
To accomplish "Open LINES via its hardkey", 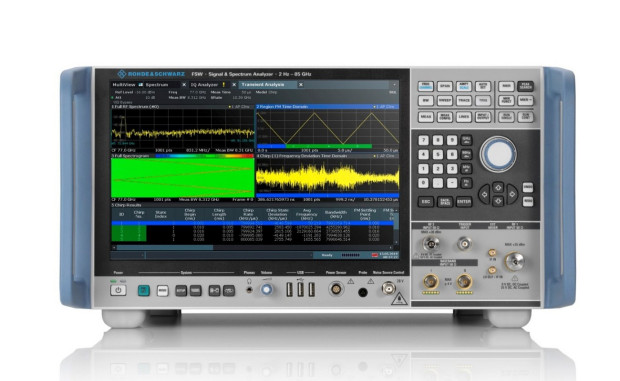I will coord(464,117).
